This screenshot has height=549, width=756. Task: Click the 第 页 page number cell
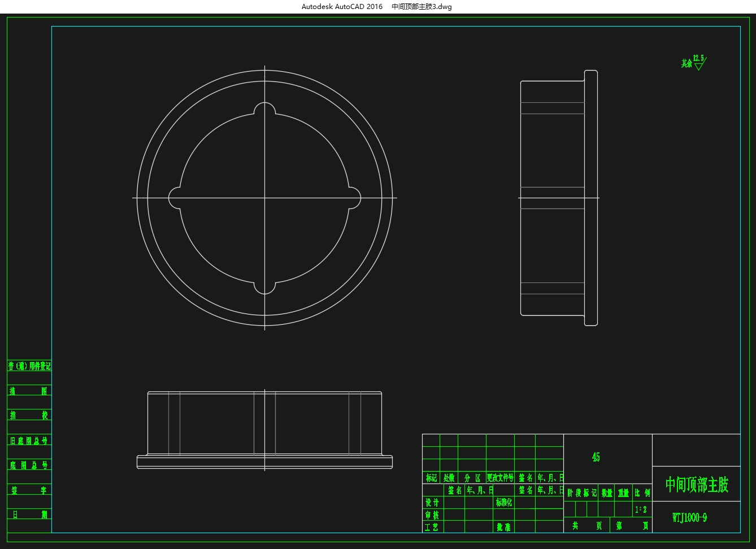632,526
